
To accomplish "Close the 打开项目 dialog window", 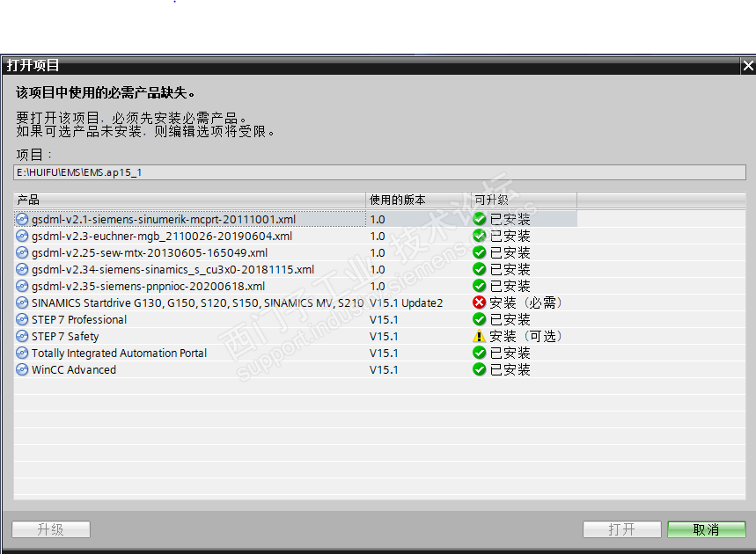I will pos(748,66).
